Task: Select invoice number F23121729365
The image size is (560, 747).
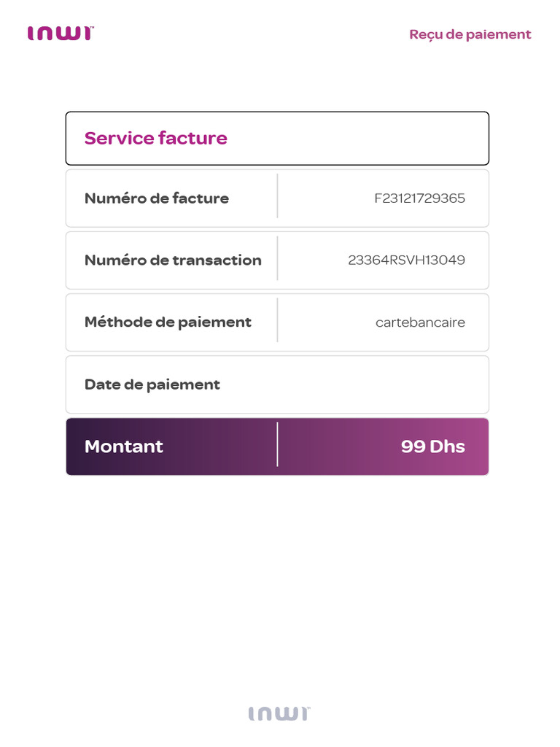Action: click(419, 198)
